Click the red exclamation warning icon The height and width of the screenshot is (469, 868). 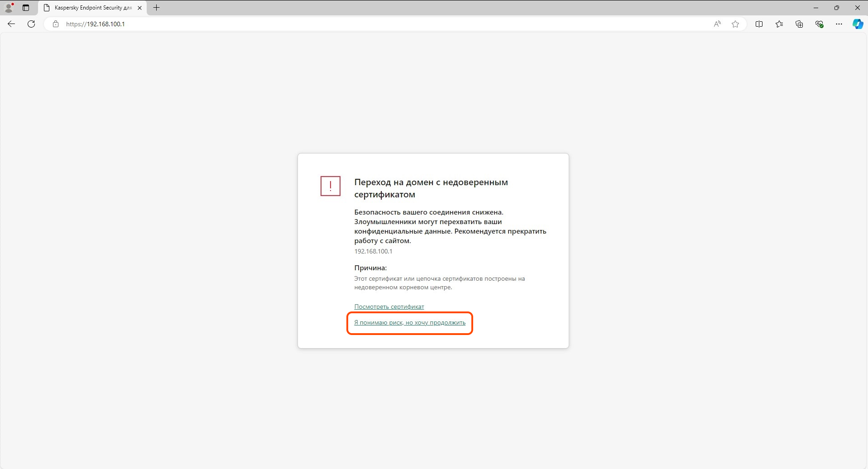pos(331,186)
